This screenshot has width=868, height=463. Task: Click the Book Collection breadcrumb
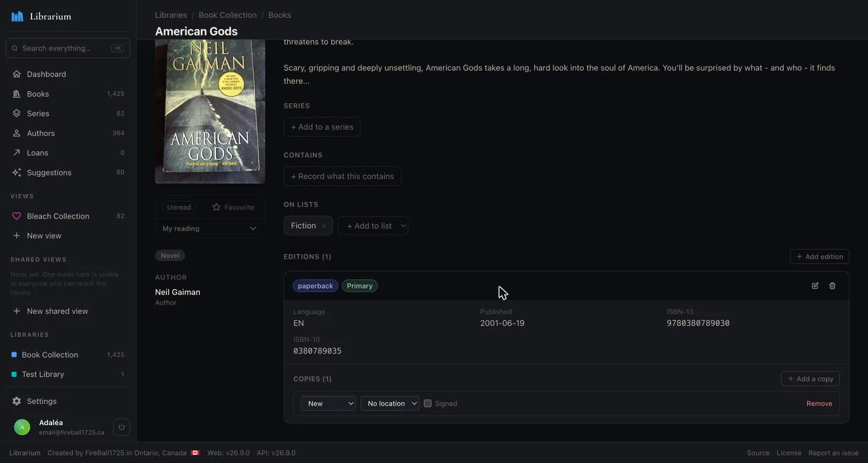coord(227,15)
